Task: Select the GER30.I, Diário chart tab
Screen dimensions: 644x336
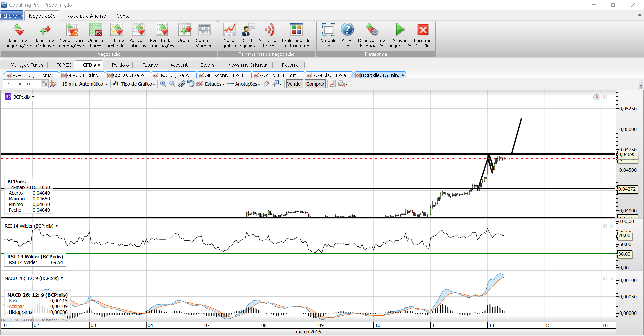Action: tap(83, 75)
